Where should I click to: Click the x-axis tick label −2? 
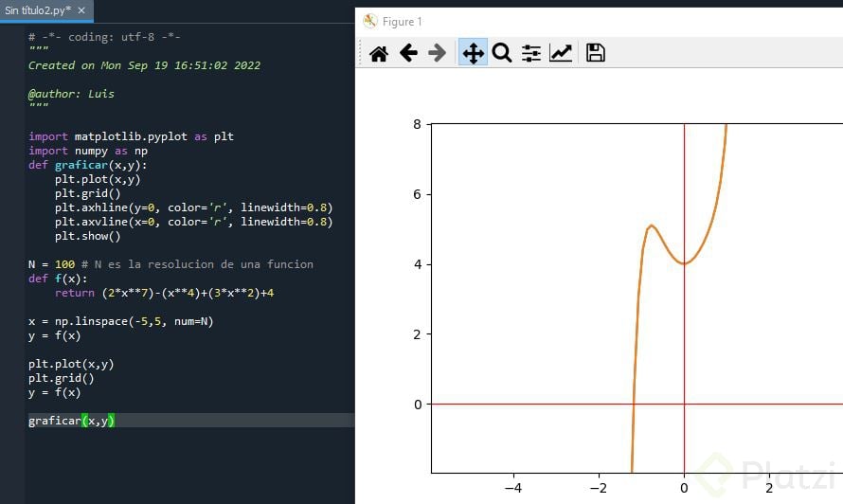599,488
